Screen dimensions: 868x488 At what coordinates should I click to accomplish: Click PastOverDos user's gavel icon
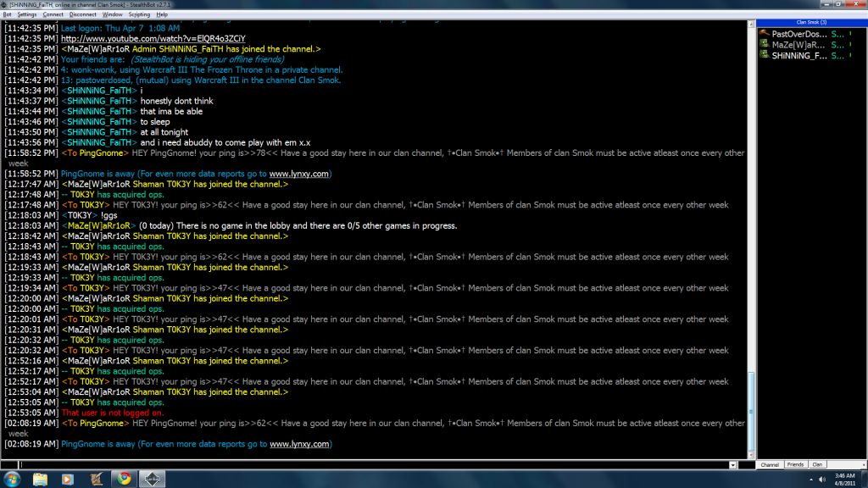point(764,33)
